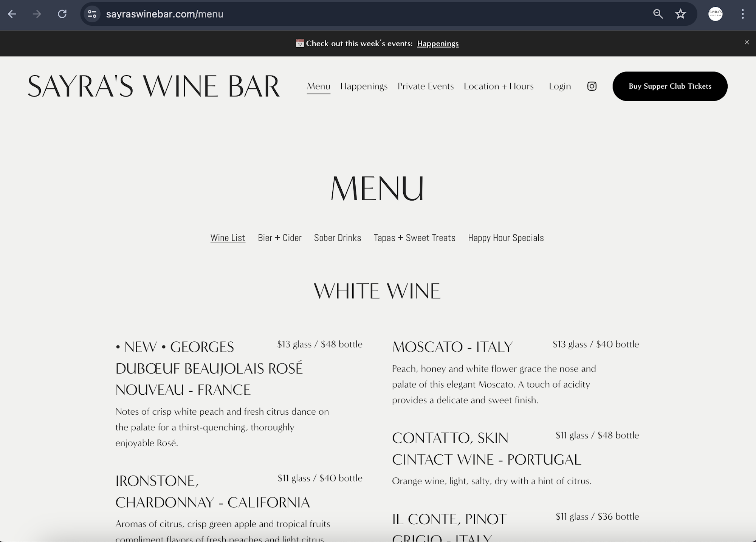Viewport: 756px width, 542px height.
Task: Bookmark this page with star icon
Action: pyautogui.click(x=680, y=14)
